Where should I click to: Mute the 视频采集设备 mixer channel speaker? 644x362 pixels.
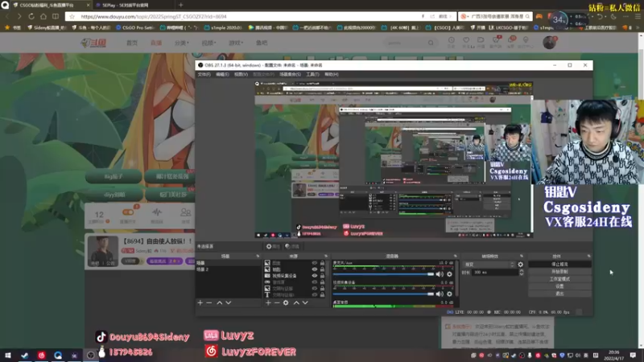point(440,294)
